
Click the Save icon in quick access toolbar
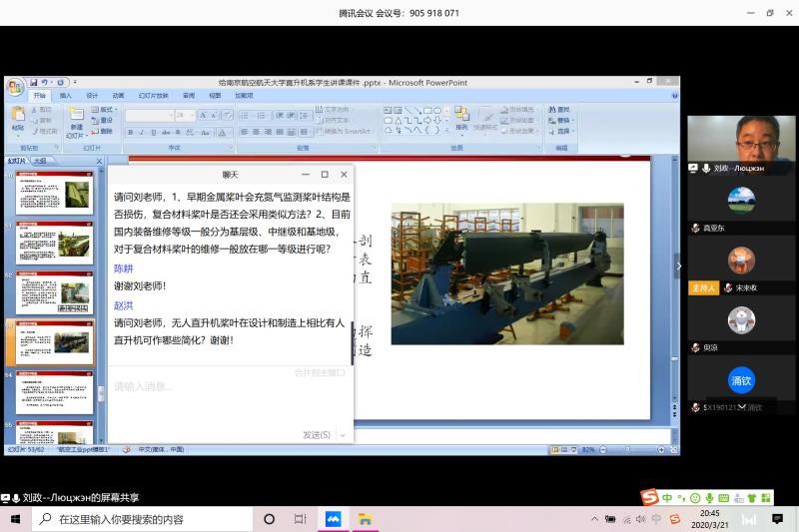tap(33, 83)
